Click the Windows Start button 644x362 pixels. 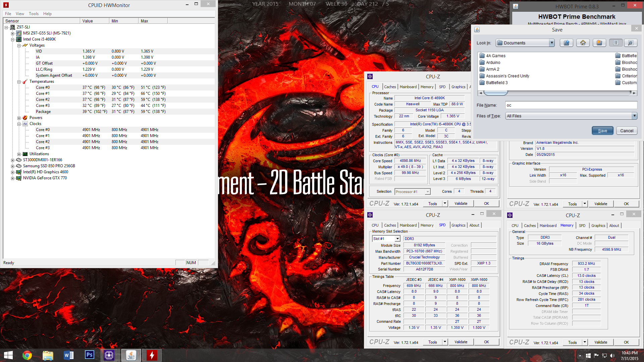pos(8,355)
